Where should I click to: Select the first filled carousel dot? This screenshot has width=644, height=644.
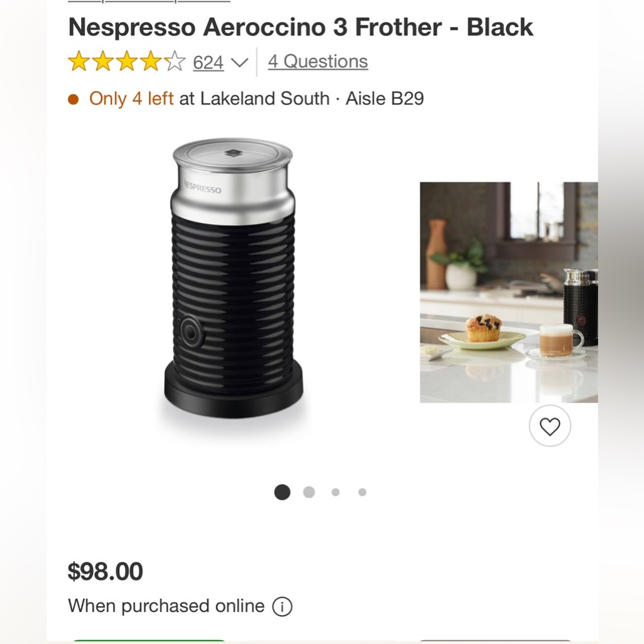coord(282,492)
